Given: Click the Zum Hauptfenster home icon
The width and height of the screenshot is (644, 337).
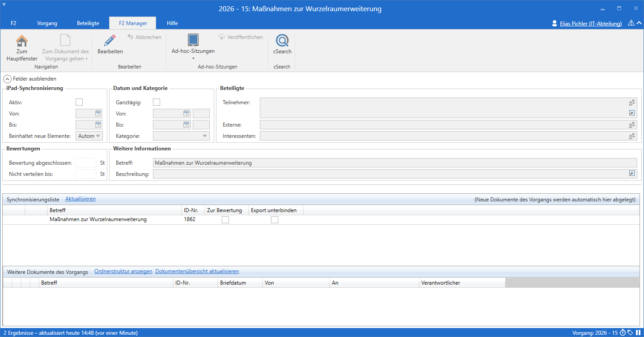Looking at the screenshot, I should [x=21, y=41].
